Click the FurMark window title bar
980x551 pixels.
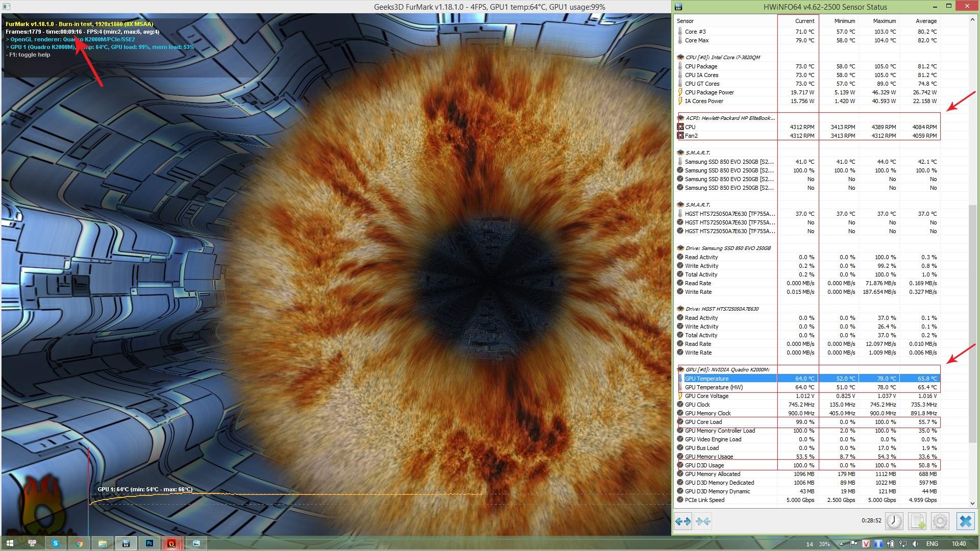point(336,7)
